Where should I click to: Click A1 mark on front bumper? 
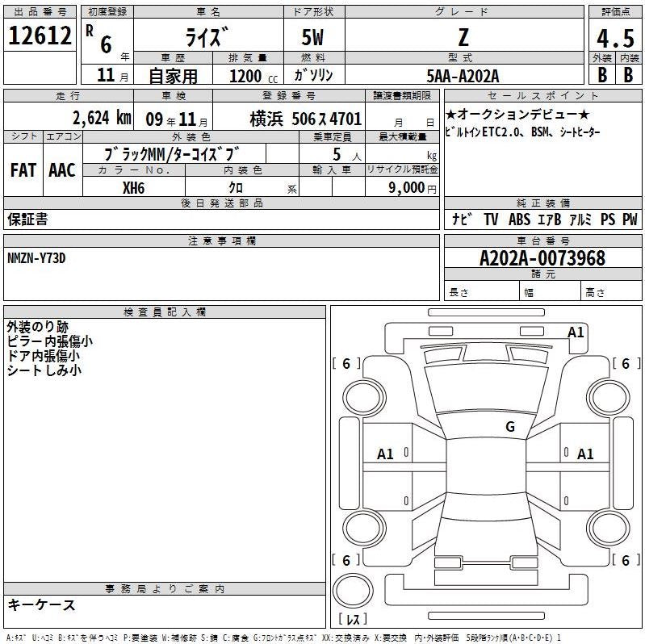(575, 332)
